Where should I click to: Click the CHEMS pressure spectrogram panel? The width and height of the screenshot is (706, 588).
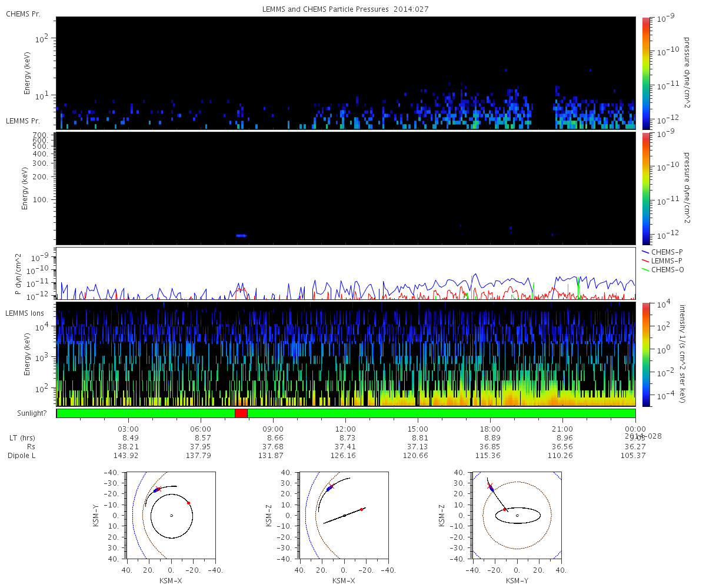point(345,73)
